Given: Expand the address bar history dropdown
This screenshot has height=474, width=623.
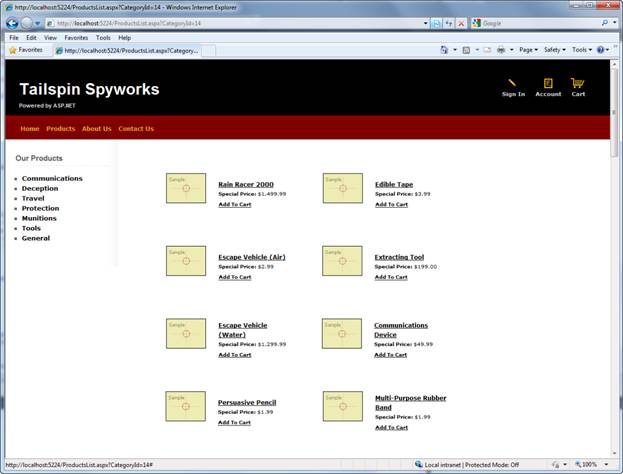Looking at the screenshot, I should click(426, 23).
